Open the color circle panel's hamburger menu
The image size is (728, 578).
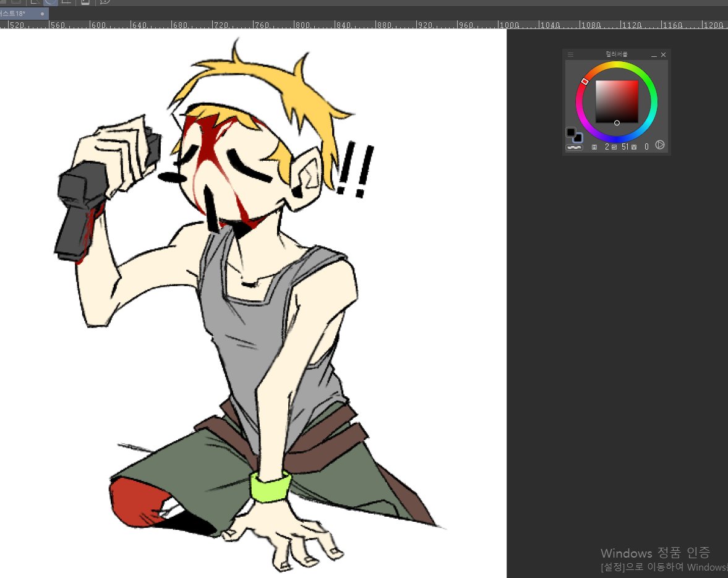(570, 55)
